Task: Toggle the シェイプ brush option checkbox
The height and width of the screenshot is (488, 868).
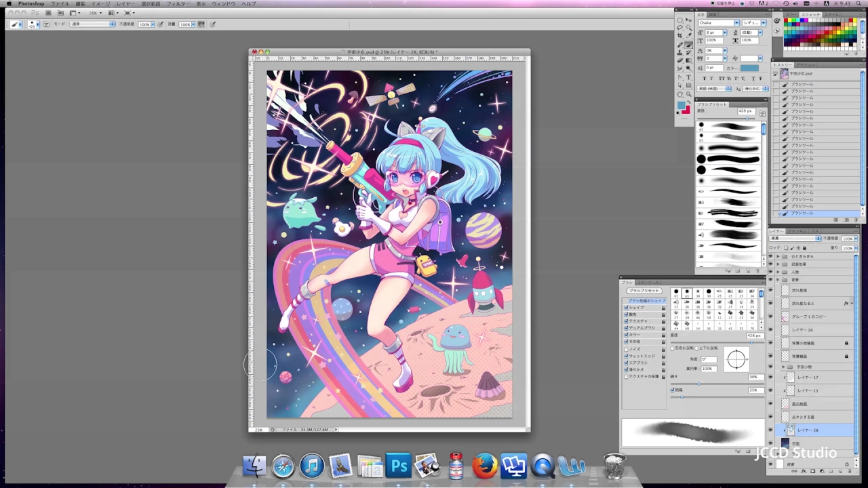Action: click(x=627, y=308)
